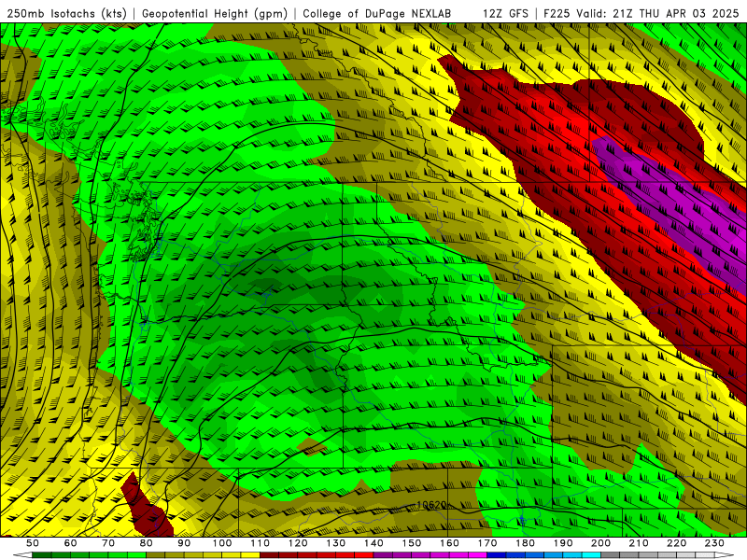
Task: Click the 170 kt value on the color scale
Action: coord(487,543)
